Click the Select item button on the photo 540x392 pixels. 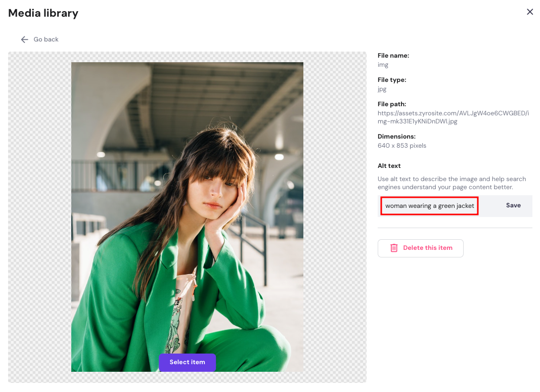pyautogui.click(x=187, y=362)
